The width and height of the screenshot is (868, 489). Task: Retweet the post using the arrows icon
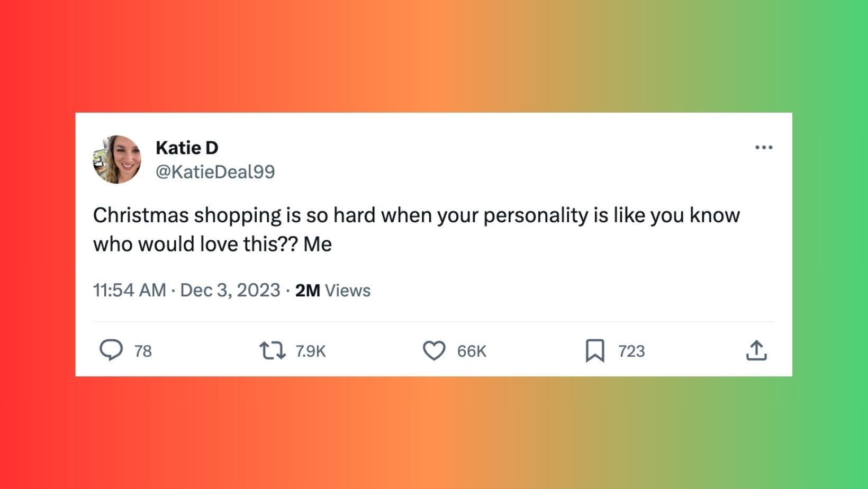point(273,350)
